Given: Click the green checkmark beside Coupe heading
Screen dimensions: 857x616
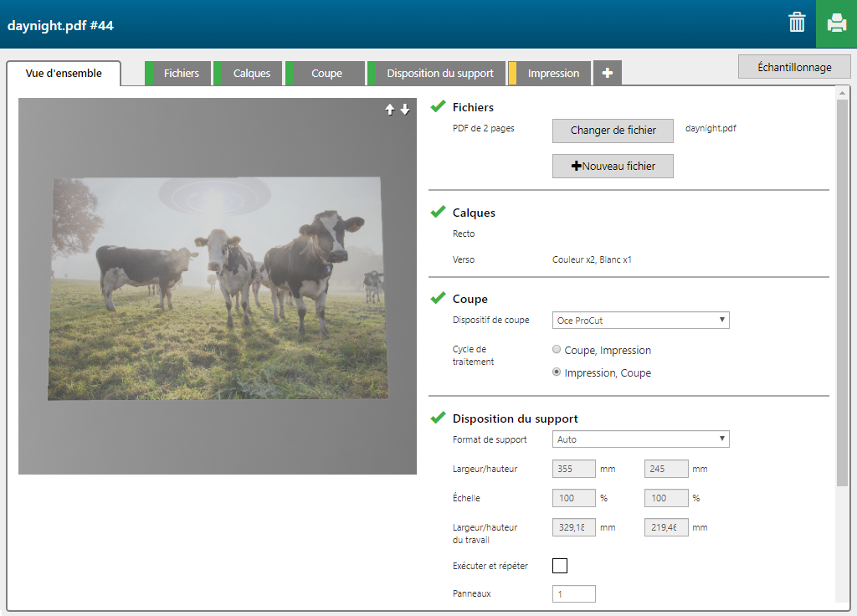Looking at the screenshot, I should coord(438,299).
